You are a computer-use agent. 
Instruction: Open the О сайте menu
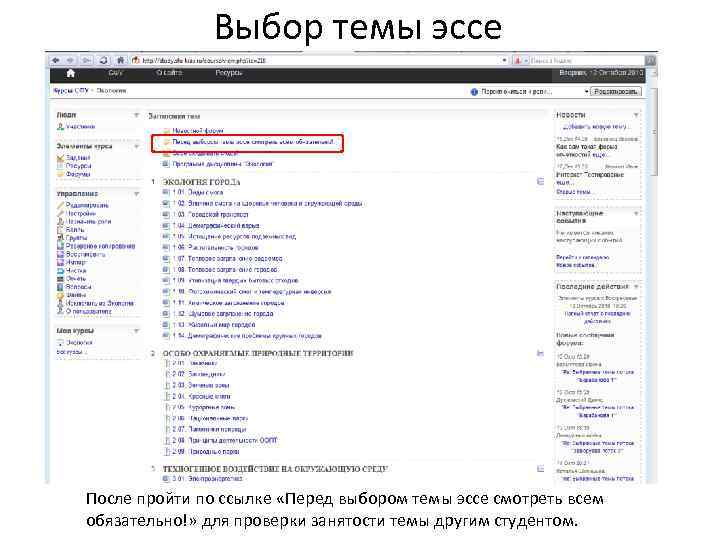[169, 73]
